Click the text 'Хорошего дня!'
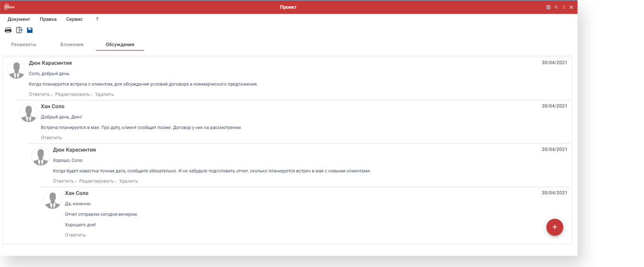Screen dimensions: 644x267 tap(81, 225)
